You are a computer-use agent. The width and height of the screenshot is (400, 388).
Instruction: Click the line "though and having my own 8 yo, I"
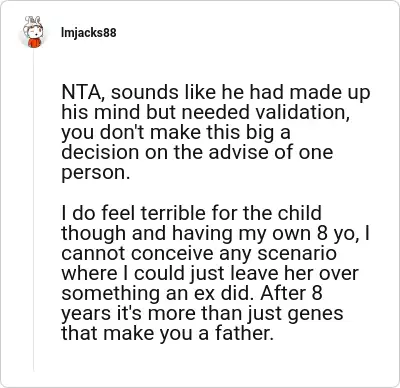click(215, 233)
